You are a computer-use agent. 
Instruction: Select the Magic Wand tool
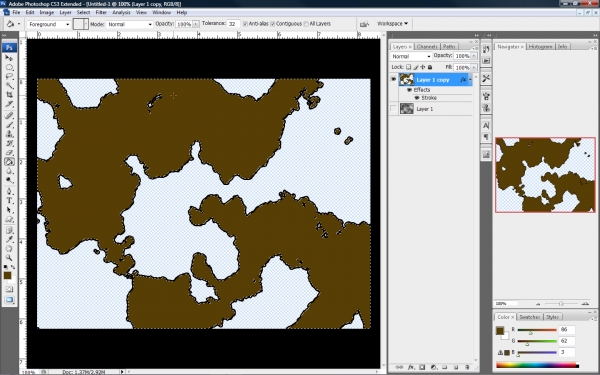pyautogui.click(x=9, y=86)
